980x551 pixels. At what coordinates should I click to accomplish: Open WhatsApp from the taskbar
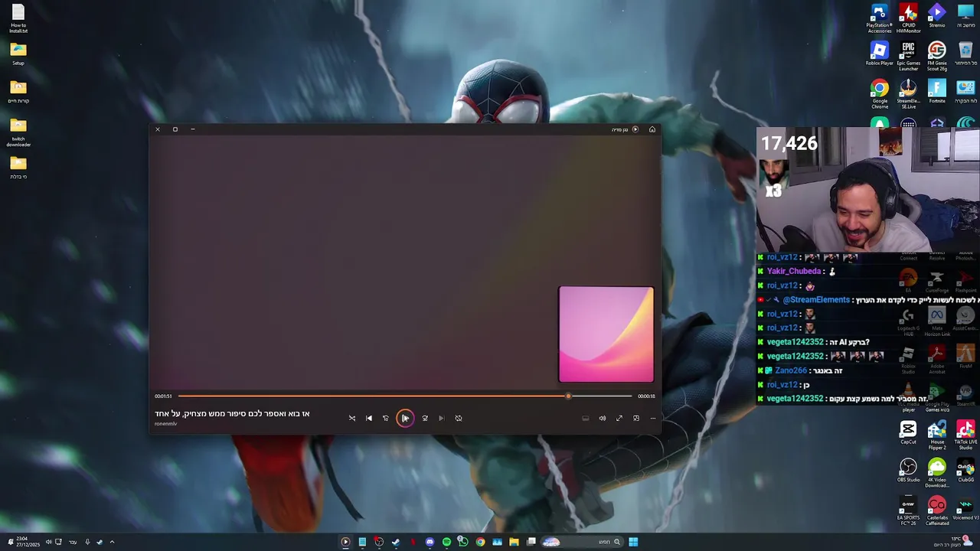pos(463,542)
